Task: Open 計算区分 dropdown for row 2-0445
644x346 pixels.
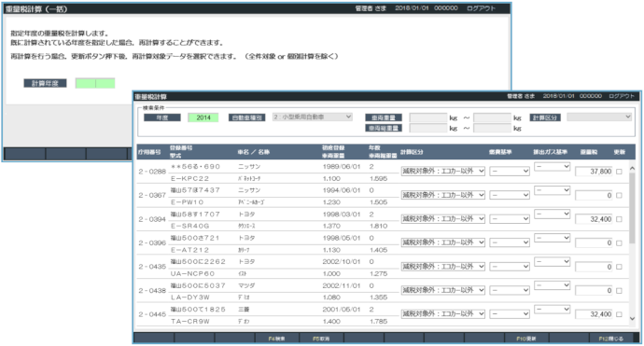Action: (x=443, y=314)
